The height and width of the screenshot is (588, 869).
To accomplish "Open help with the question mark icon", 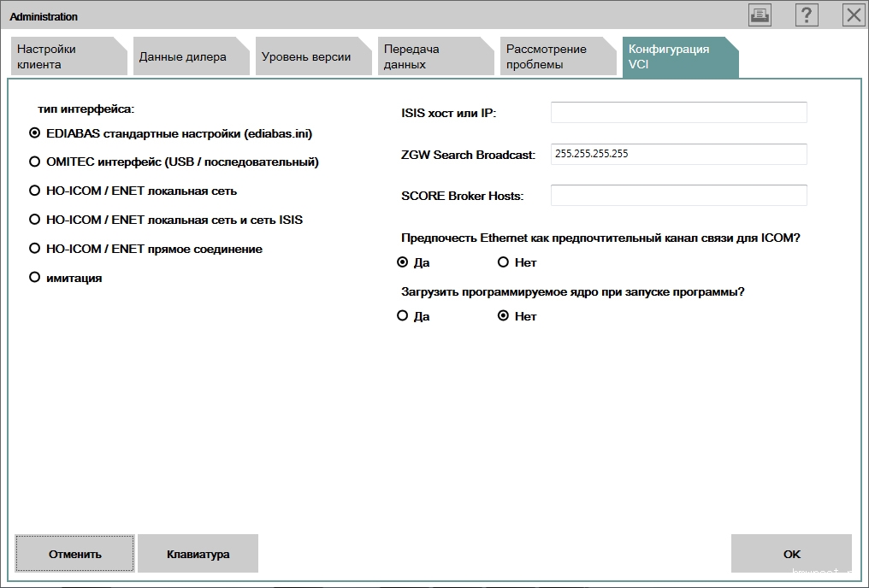I will pos(807,15).
